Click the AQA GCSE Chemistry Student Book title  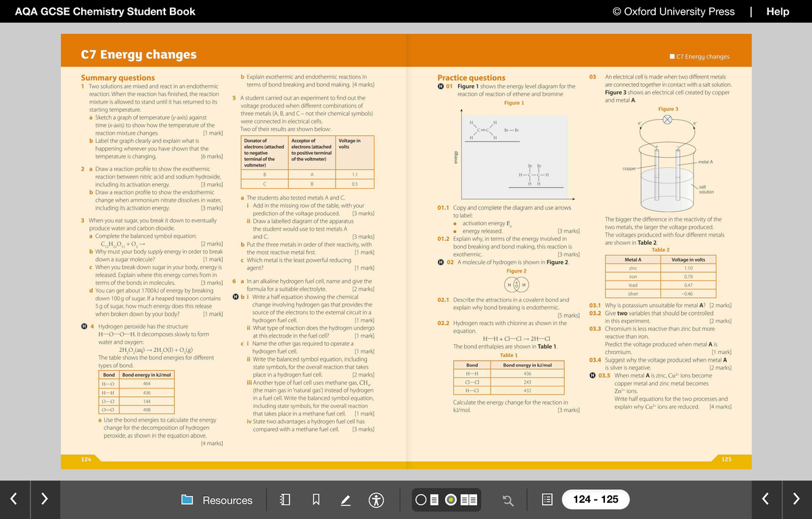tap(105, 11)
